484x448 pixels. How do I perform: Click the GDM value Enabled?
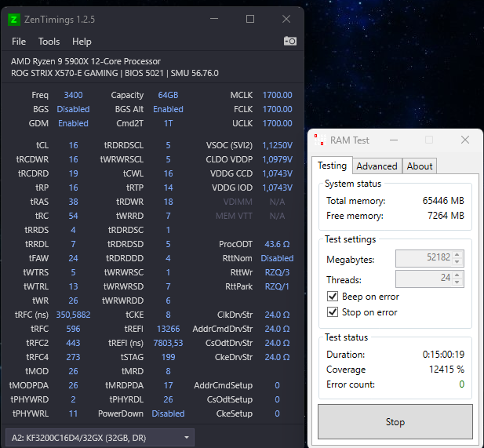click(73, 123)
